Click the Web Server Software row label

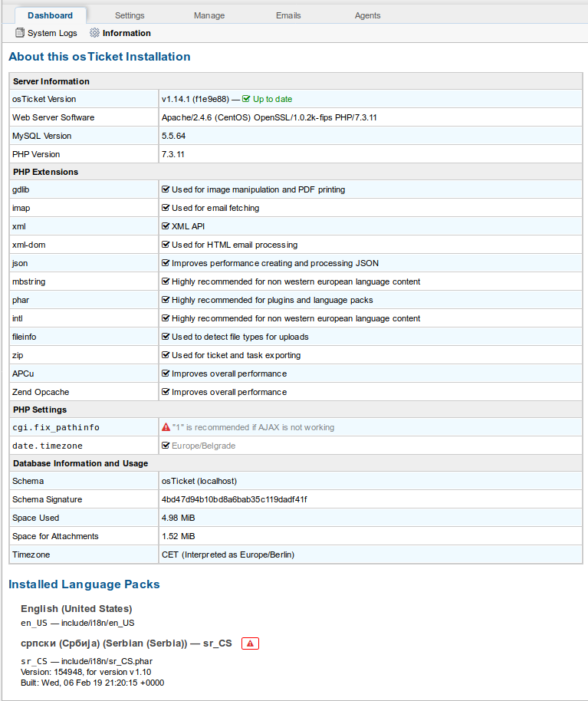point(53,117)
